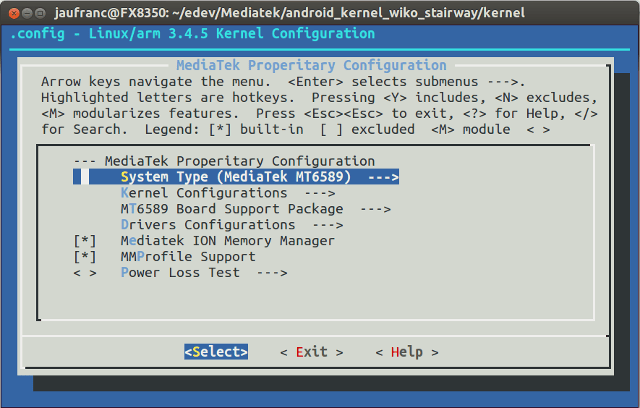640x408 pixels.
Task: Open the System Type (MediaTek MT6589) submenu
Action: (236, 177)
